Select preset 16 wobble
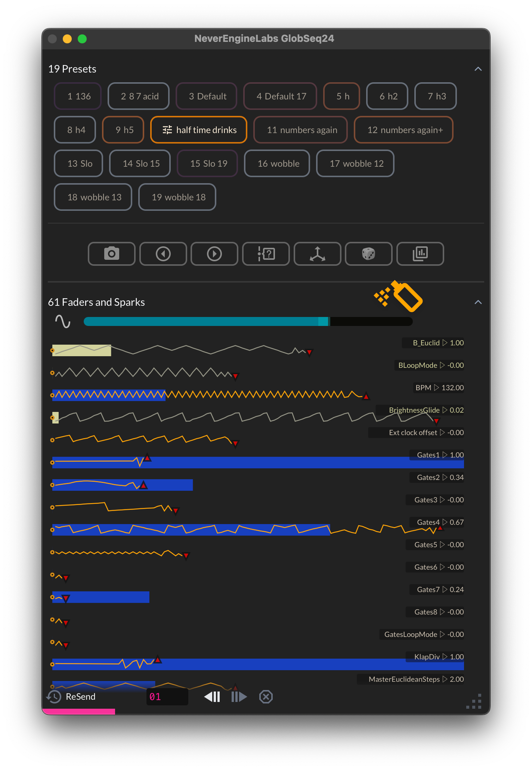 [277, 163]
